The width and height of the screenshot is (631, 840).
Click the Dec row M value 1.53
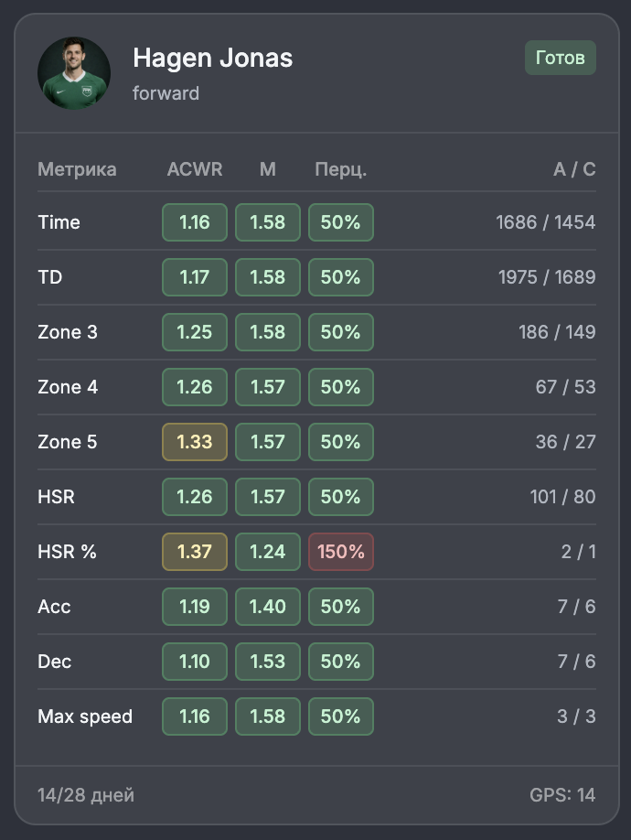(268, 662)
